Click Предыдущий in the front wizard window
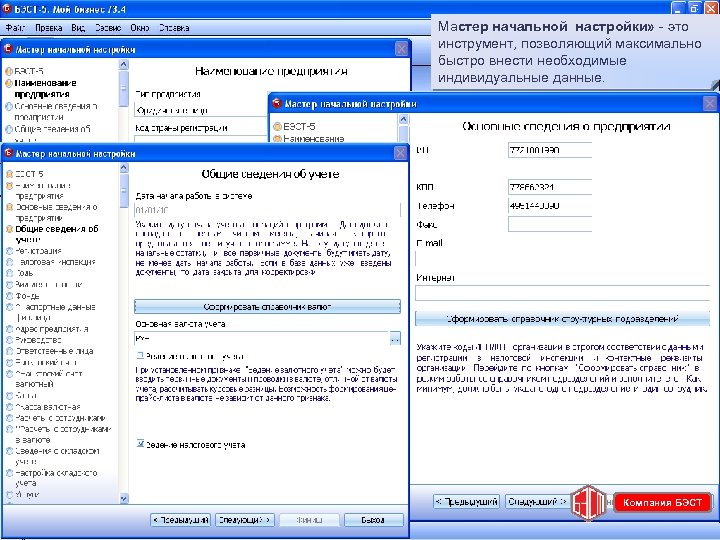 point(180,520)
